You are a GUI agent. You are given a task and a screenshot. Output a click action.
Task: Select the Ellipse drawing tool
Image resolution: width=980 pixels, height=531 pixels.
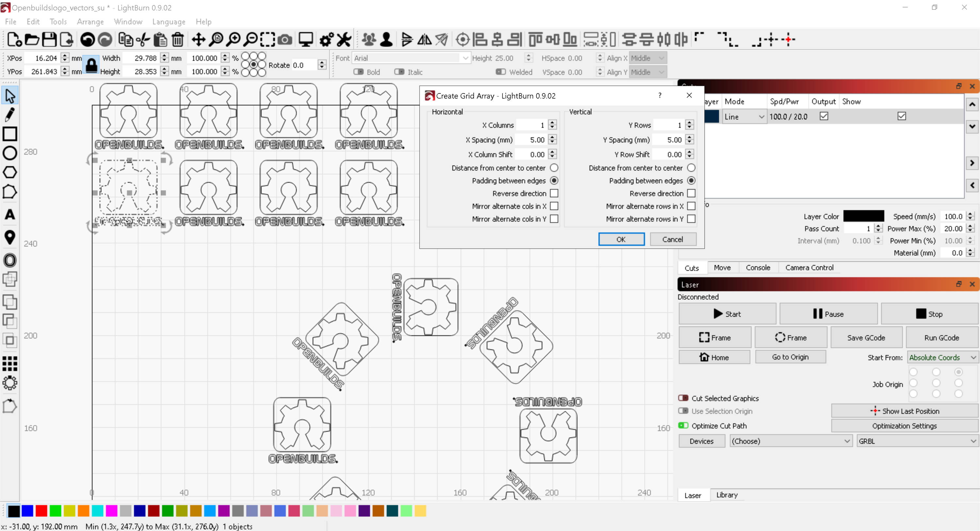pos(10,153)
